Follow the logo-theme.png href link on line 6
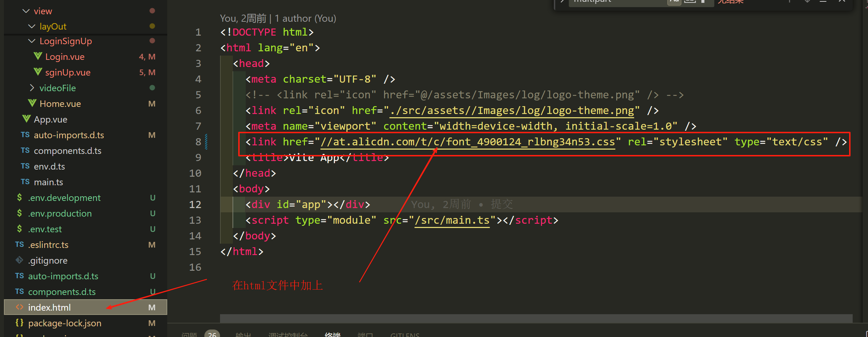Screen dimensions: 868x337 [512, 110]
